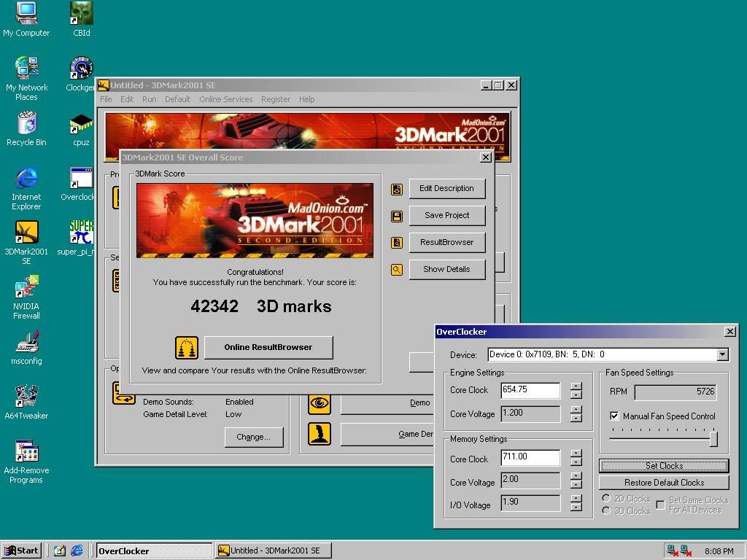
Task: Increase the Memory Core Clock value
Action: pos(576,454)
